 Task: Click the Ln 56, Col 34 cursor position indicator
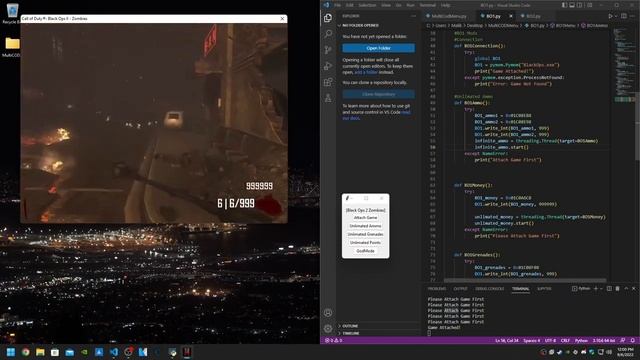507,340
